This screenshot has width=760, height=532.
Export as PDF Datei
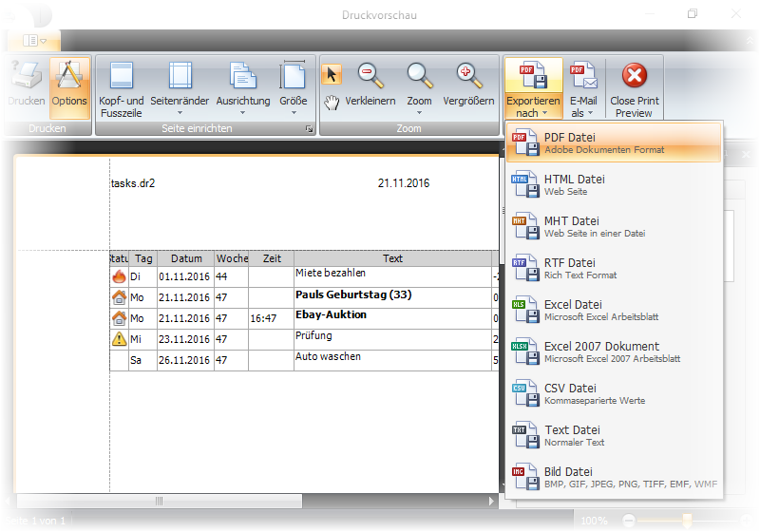pos(614,142)
